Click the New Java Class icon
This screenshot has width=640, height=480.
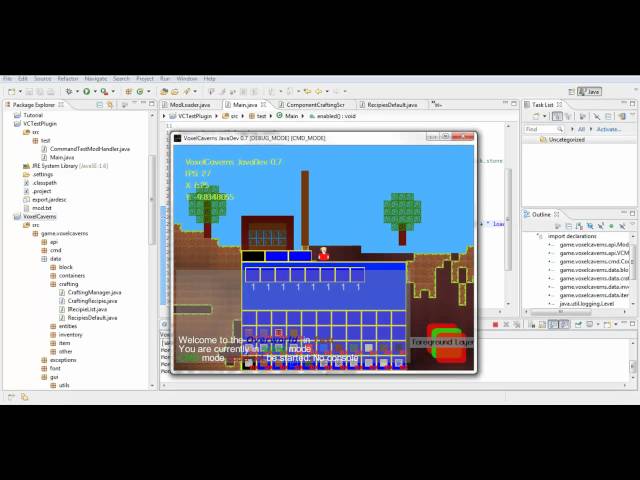click(x=140, y=92)
